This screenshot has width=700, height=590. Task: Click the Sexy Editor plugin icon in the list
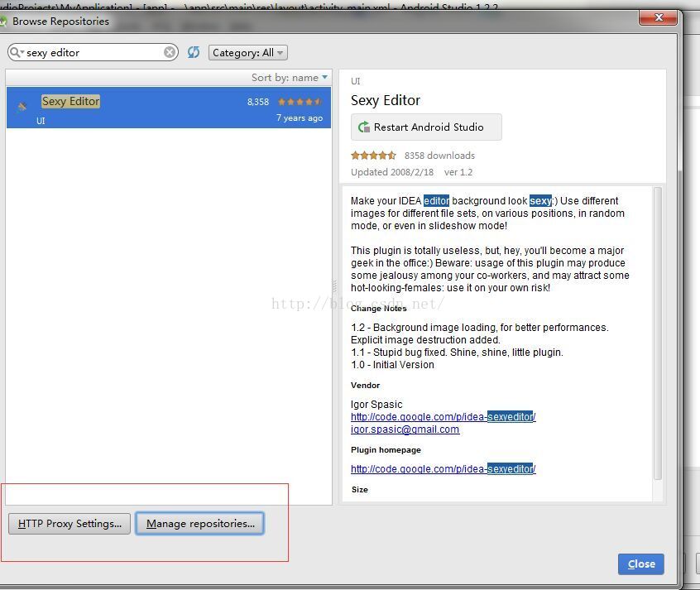pyautogui.click(x=22, y=107)
